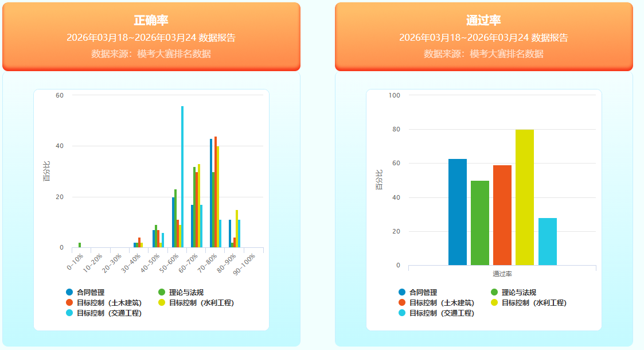644x350 pixels.
Task: Click orange 土木建筑 legend dot in 通过率 chart
Action: point(403,302)
